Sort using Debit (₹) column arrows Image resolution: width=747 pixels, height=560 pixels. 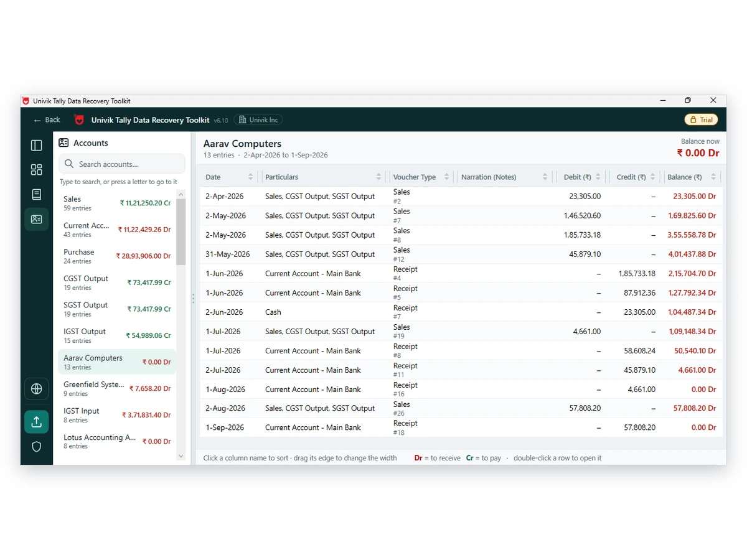[x=598, y=177]
